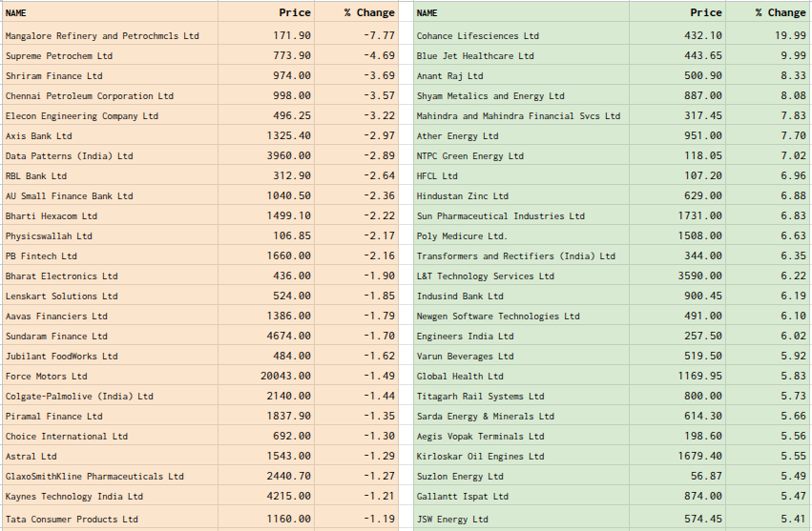The width and height of the screenshot is (812, 531).
Task: Select Chennai Petroleum Corporation Ltd
Action: [90, 95]
